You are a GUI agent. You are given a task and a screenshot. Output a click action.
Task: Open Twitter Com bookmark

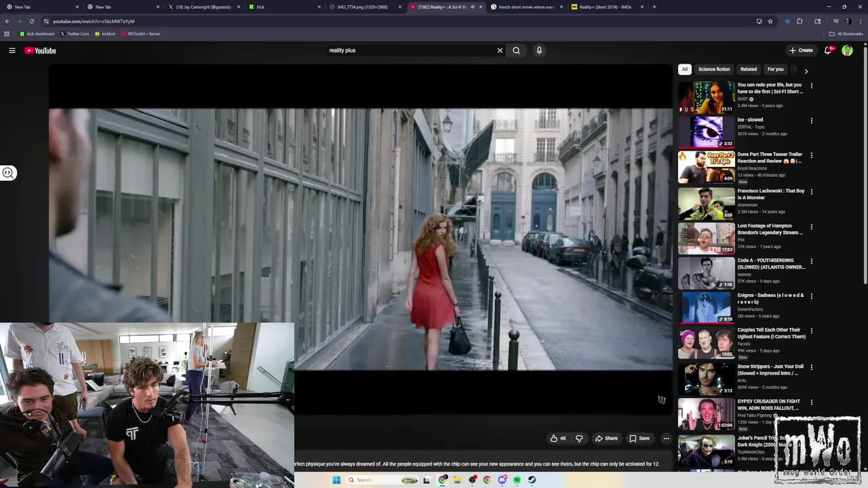(x=75, y=34)
